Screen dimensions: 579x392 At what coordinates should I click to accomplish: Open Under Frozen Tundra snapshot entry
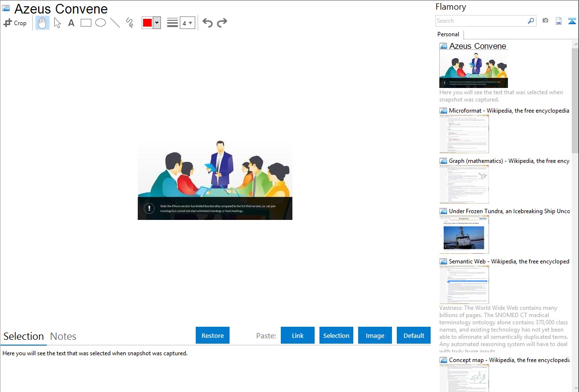point(509,211)
